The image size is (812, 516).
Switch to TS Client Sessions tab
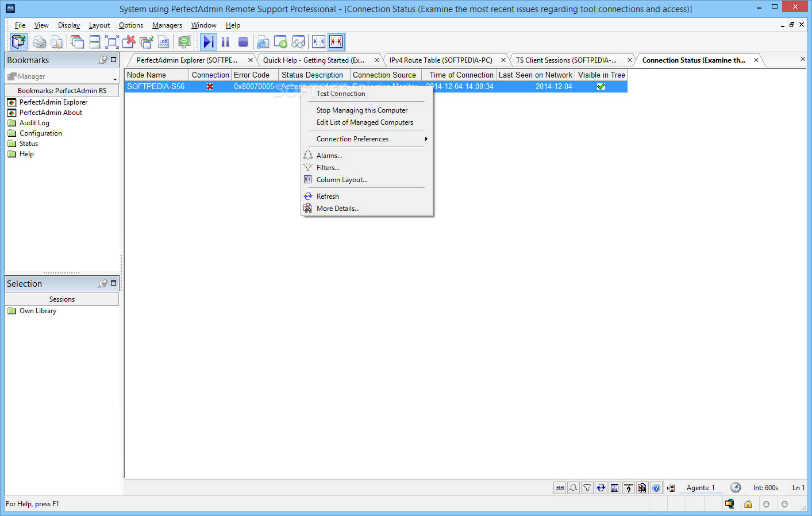coord(566,60)
